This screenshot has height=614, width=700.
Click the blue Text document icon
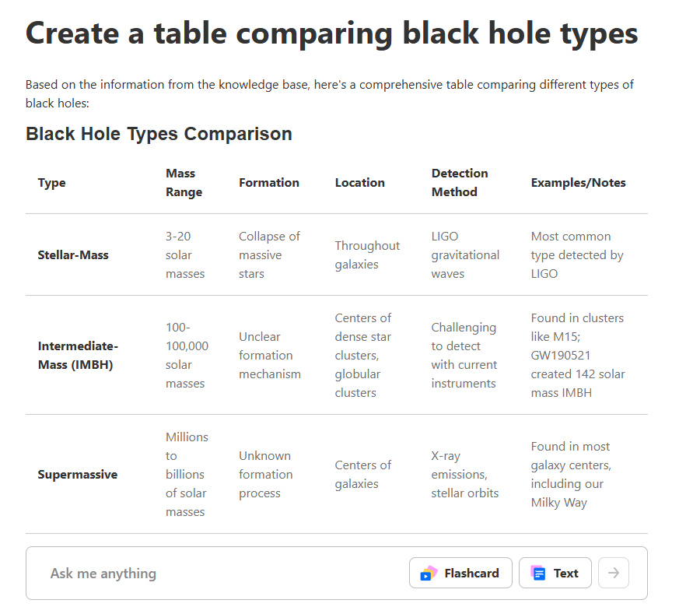tap(538, 574)
